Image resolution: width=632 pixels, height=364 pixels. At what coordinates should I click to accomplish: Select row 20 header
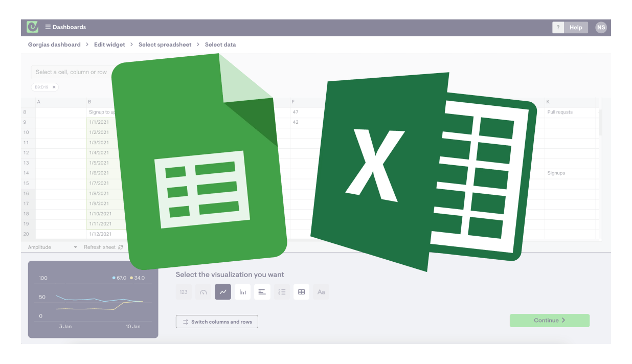tap(28, 235)
